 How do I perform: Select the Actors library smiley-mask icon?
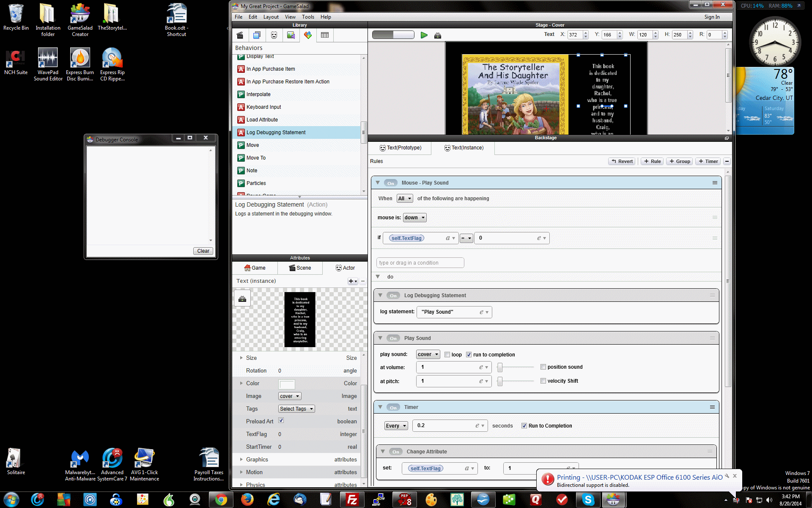(274, 35)
